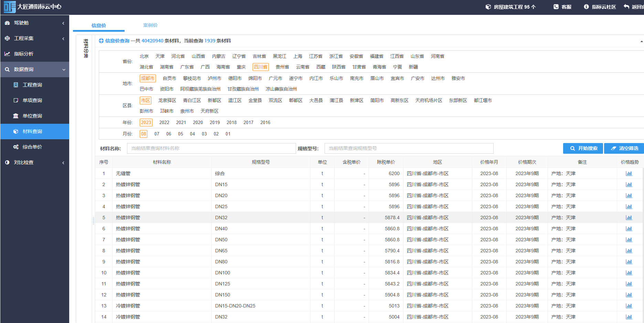
Task: Select year 2022 filter
Action: 164,122
